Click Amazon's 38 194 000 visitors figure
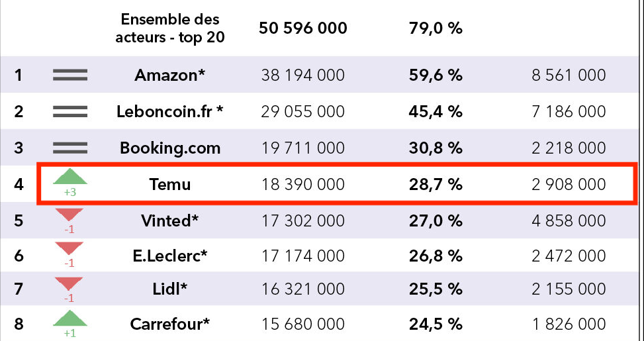The image size is (644, 341). (x=303, y=75)
